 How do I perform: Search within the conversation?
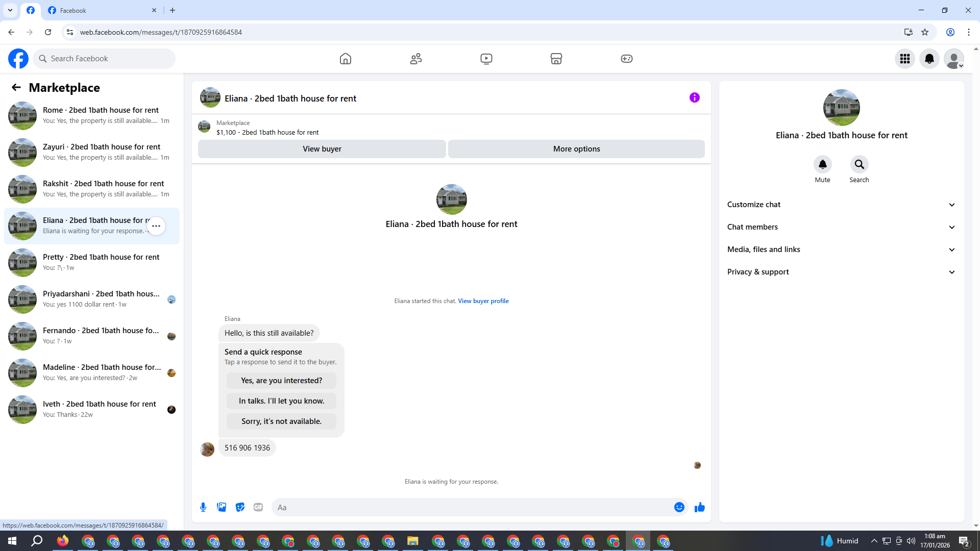click(859, 164)
